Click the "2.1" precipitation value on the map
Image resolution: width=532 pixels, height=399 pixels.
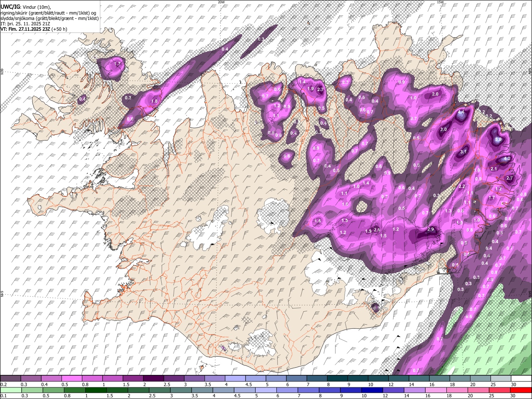click(494, 169)
